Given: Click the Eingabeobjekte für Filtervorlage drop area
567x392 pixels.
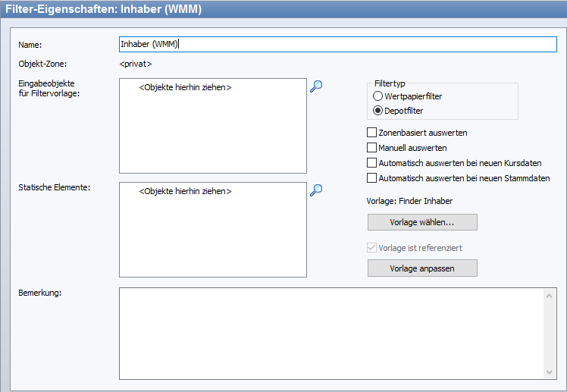Looking at the screenshot, I should 213,126.
